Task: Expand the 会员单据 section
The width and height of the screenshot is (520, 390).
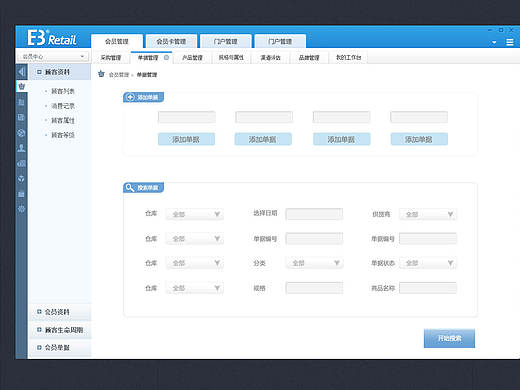Action: click(x=60, y=348)
